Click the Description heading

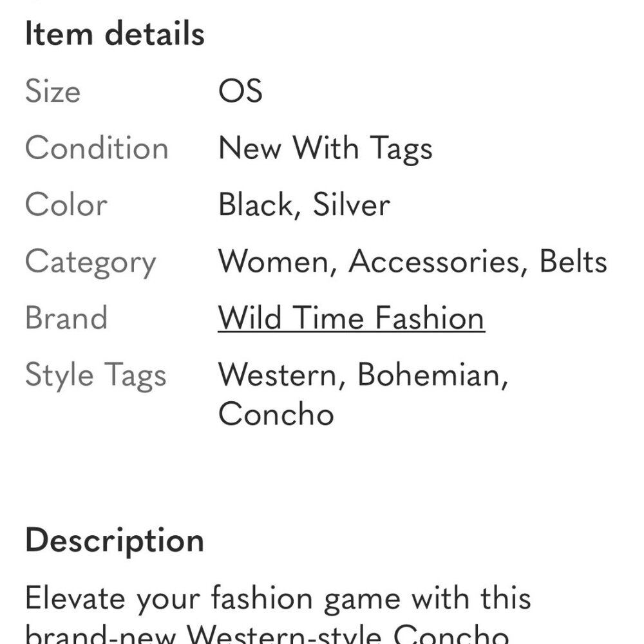[x=115, y=540]
